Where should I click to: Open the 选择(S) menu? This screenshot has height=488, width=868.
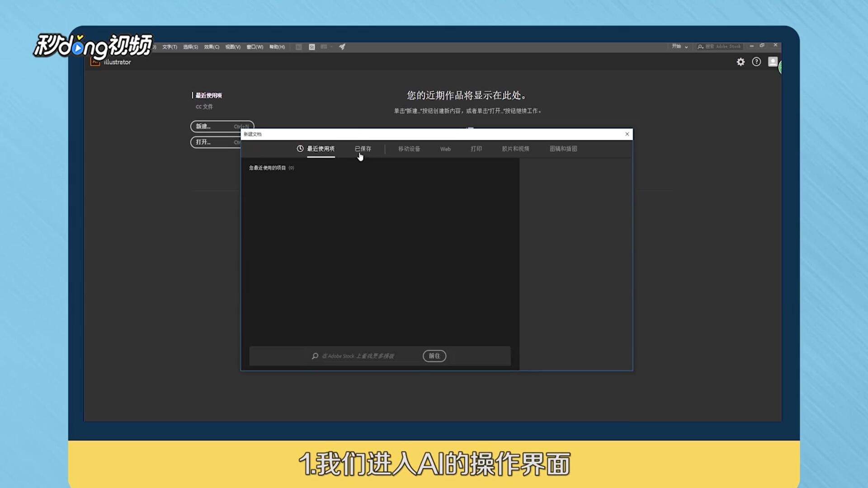pos(190,47)
